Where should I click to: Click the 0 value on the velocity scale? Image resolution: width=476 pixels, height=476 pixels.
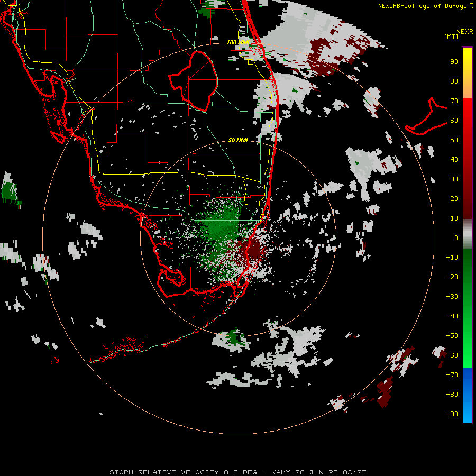[456, 238]
